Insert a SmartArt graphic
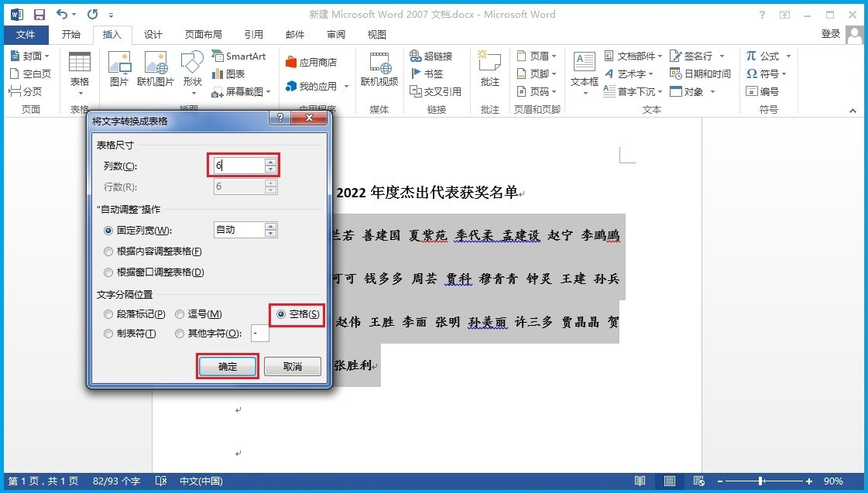Screen dimensions: 868x493 238,56
